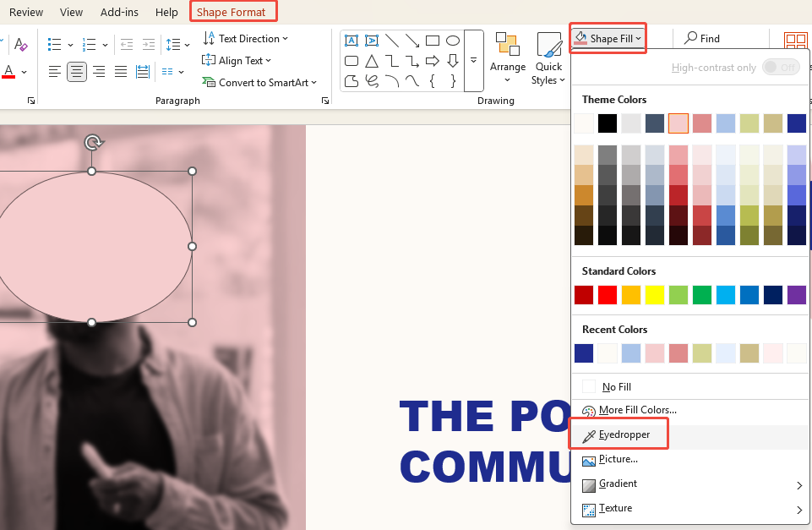812x530 pixels.
Task: Expand the Gradient fill submenu
Action: pyautogui.click(x=690, y=484)
